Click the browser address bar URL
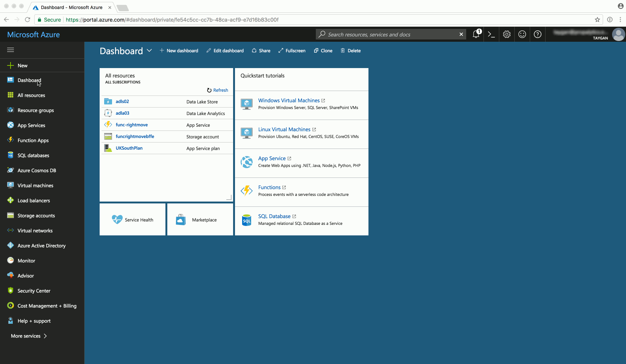 [172, 20]
